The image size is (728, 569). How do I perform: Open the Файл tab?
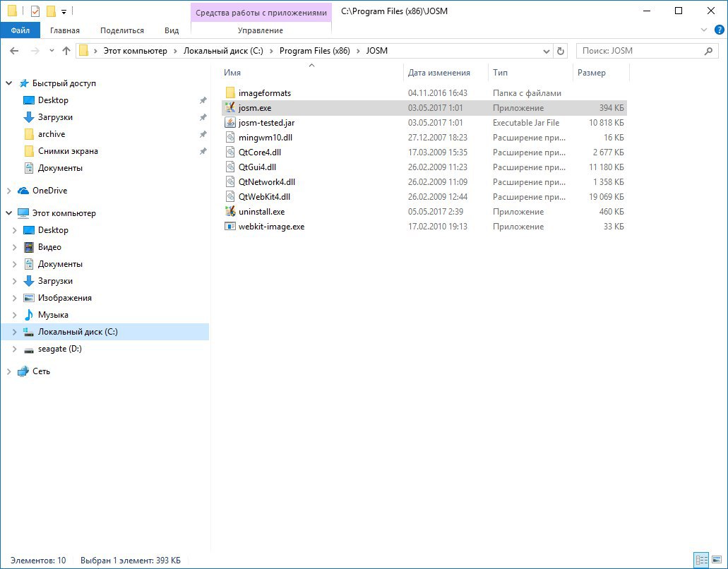click(20, 30)
